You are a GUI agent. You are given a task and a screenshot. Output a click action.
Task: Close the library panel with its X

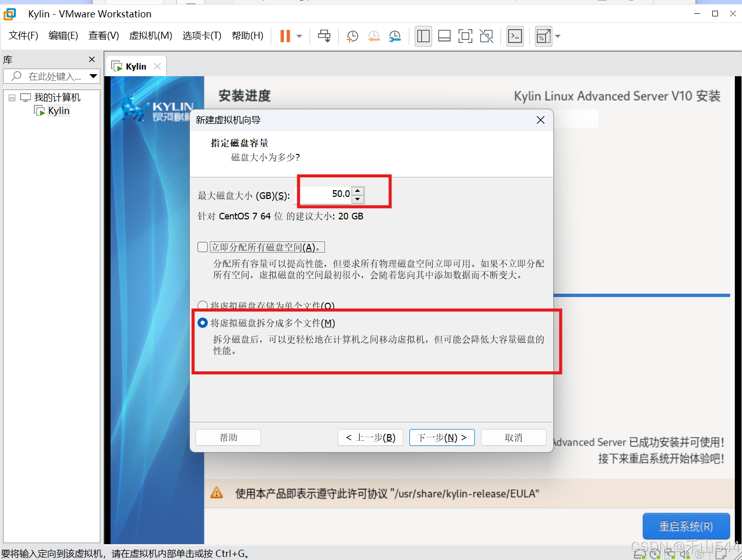(x=92, y=59)
